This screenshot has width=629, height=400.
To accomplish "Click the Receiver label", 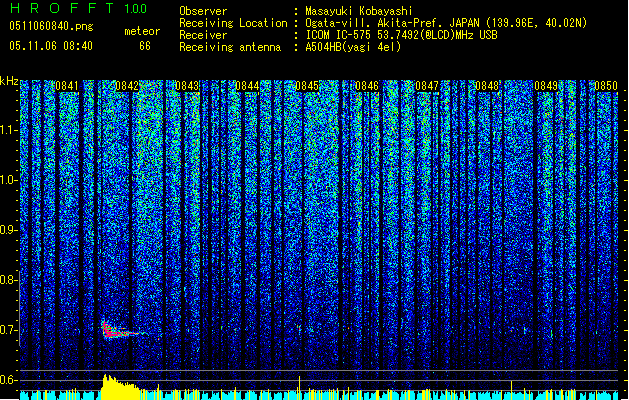I will point(203,35).
